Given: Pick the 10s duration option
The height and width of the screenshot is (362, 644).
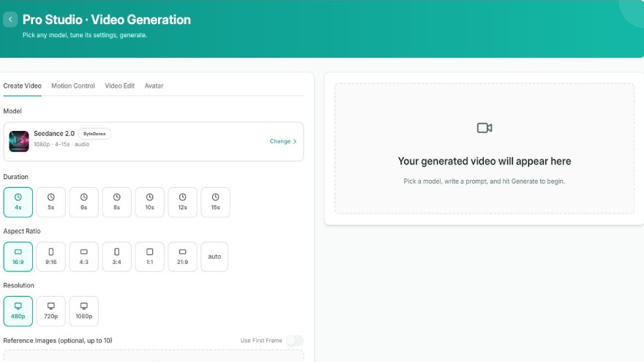Looking at the screenshot, I should [149, 203].
